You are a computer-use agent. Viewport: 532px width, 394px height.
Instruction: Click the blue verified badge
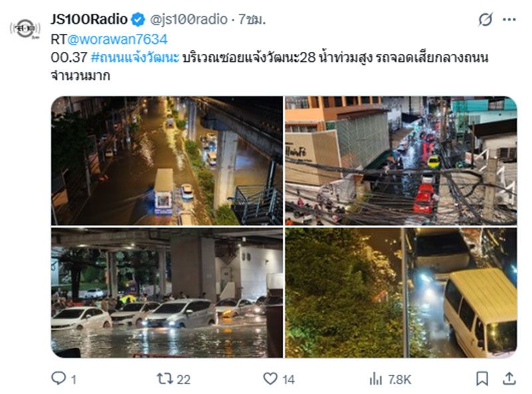click(138, 20)
